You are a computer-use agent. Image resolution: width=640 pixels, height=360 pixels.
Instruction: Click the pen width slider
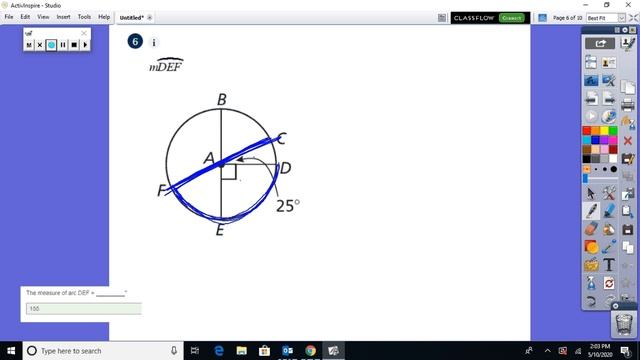tap(600, 178)
